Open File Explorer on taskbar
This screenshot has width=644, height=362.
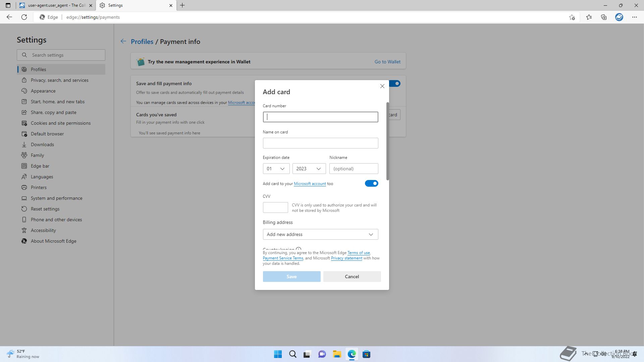[x=337, y=354]
